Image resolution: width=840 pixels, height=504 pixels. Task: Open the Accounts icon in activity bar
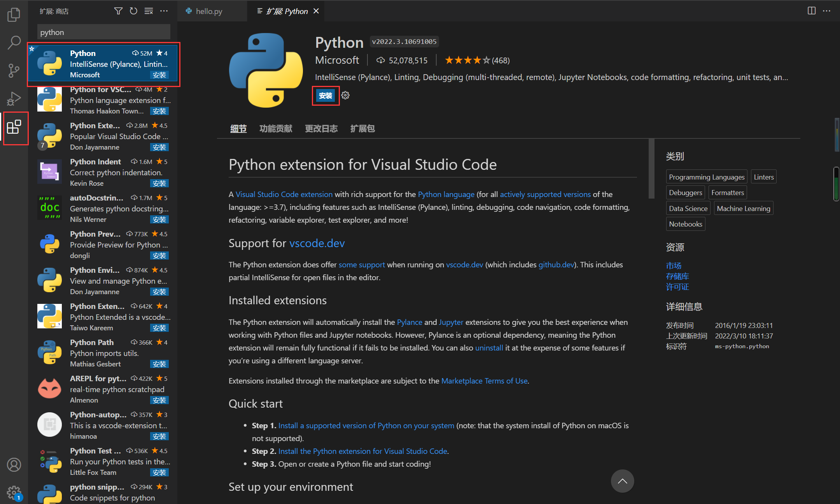(x=14, y=464)
